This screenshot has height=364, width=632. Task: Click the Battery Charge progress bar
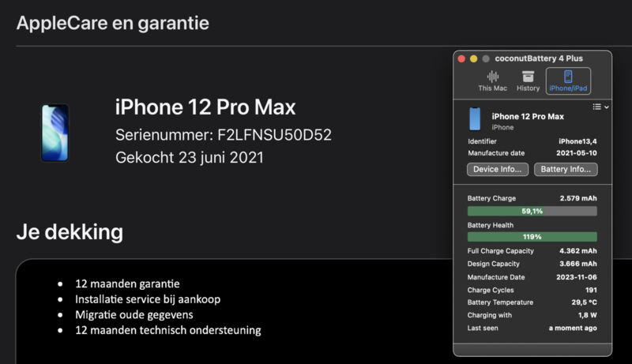532,211
